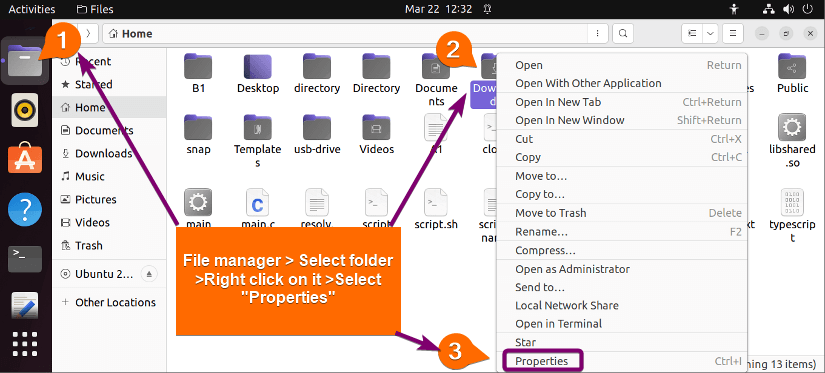Choose Copy to… option
The height and width of the screenshot is (373, 825).
621,194
